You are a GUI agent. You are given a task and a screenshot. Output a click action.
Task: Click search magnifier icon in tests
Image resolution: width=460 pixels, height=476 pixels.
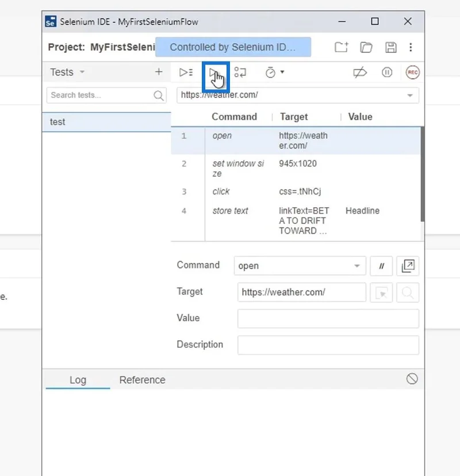158,96
